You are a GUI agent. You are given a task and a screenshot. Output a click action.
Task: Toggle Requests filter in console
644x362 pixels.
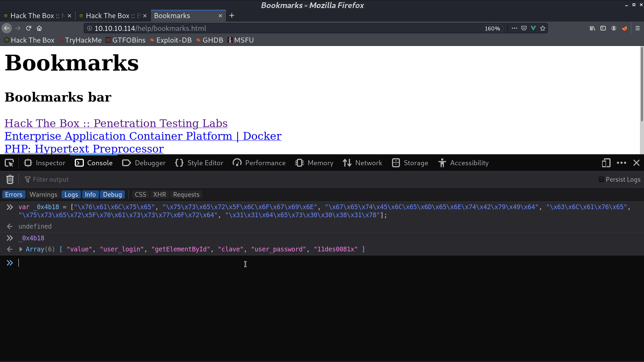point(186,195)
